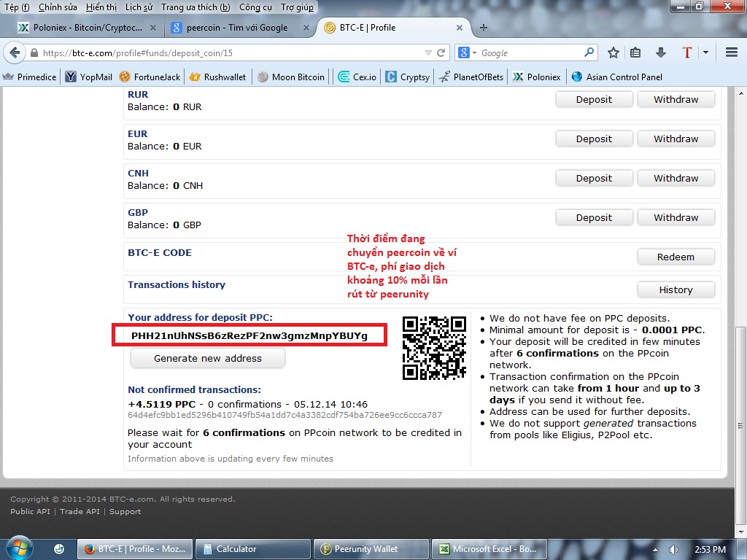Screen dimensions: 747x560
Task: Open the FortuneJack bookmark
Action: [x=150, y=77]
